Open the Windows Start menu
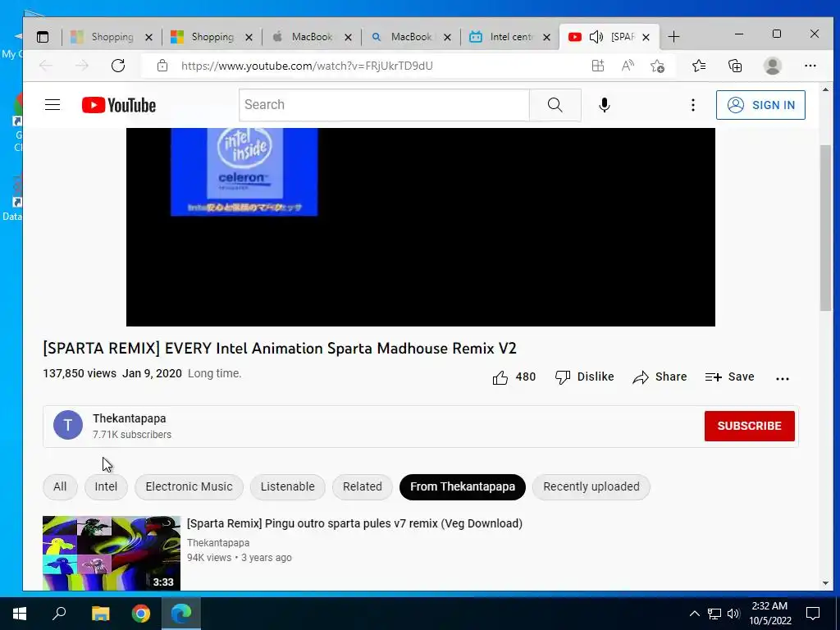The image size is (840, 630). 20,614
